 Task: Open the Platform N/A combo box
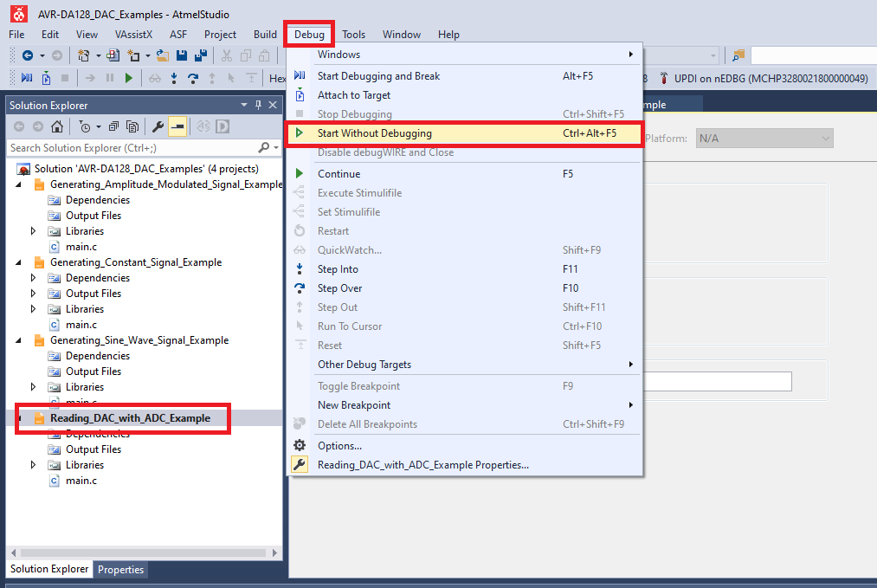click(x=764, y=139)
